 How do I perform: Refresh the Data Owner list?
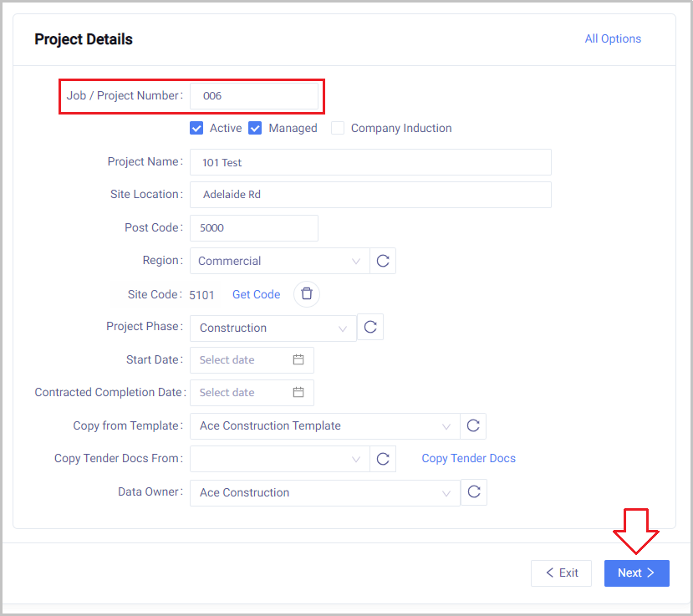pyautogui.click(x=474, y=492)
